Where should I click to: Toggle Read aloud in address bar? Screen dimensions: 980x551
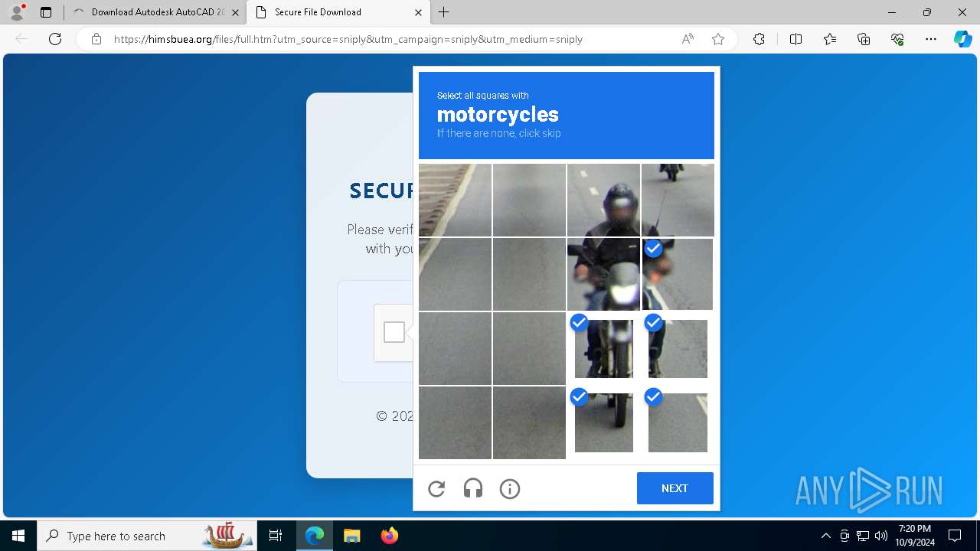688,39
